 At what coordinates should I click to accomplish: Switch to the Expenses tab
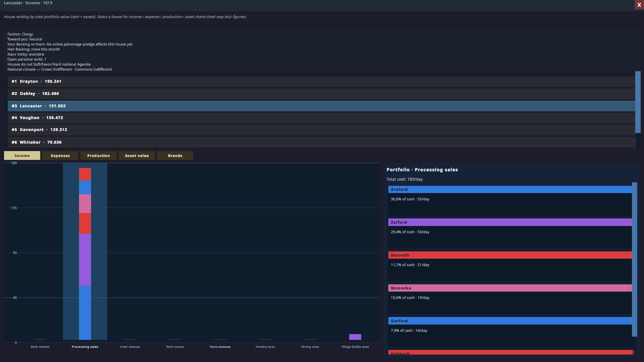pos(60,156)
